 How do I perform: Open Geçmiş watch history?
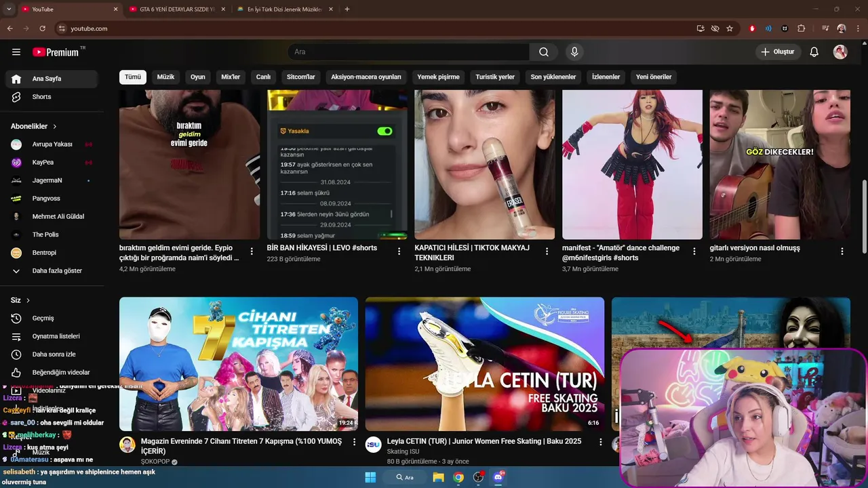point(52,319)
